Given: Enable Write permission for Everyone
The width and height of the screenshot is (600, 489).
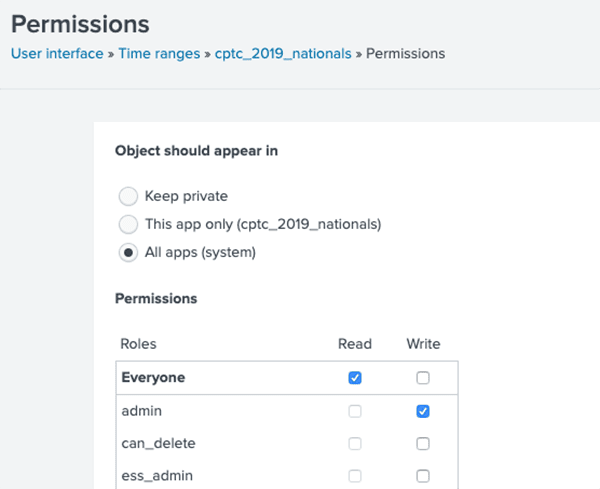Looking at the screenshot, I should coord(423,378).
